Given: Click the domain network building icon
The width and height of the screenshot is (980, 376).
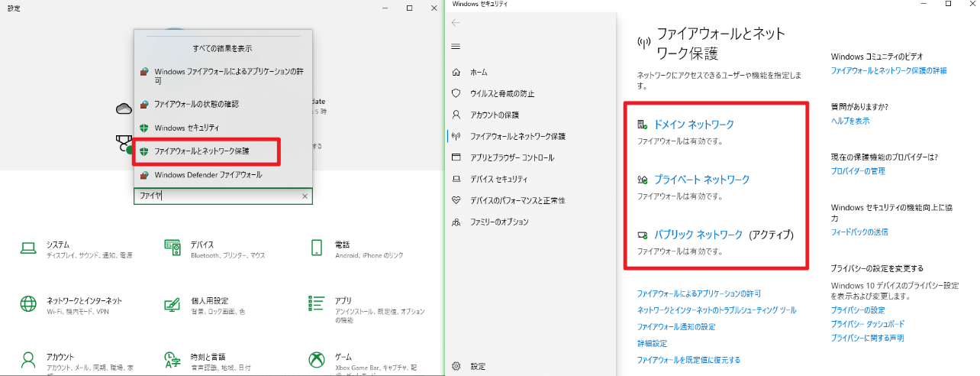Looking at the screenshot, I should pyautogui.click(x=643, y=125).
